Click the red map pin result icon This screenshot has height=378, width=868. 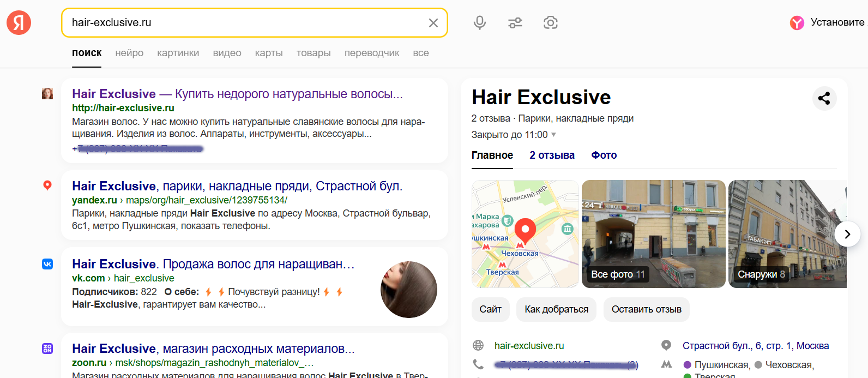[47, 186]
